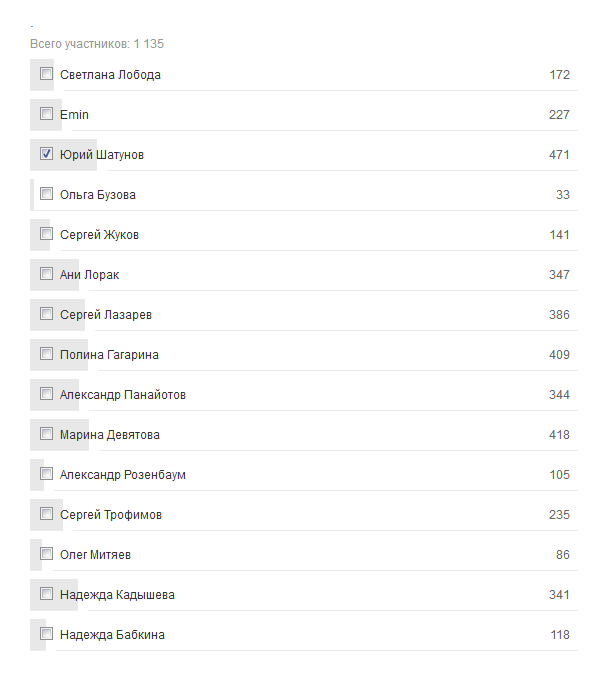Check the Светлана Лобода checkbox
This screenshot has height=675, width=608.
[x=46, y=74]
